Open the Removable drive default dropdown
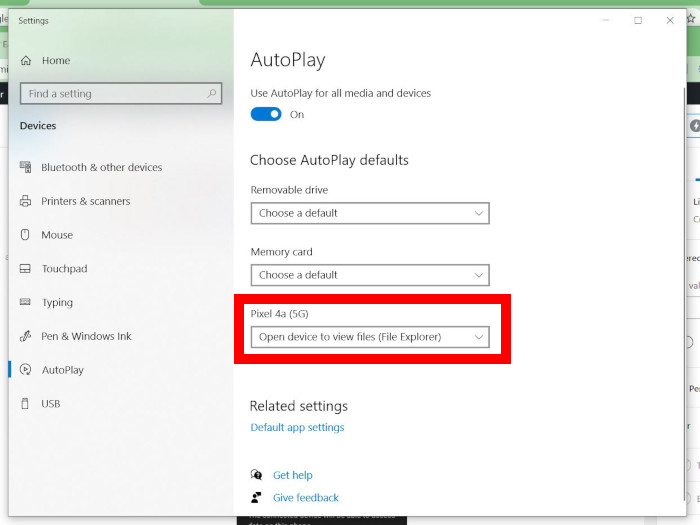This screenshot has width=700, height=525. (x=370, y=213)
